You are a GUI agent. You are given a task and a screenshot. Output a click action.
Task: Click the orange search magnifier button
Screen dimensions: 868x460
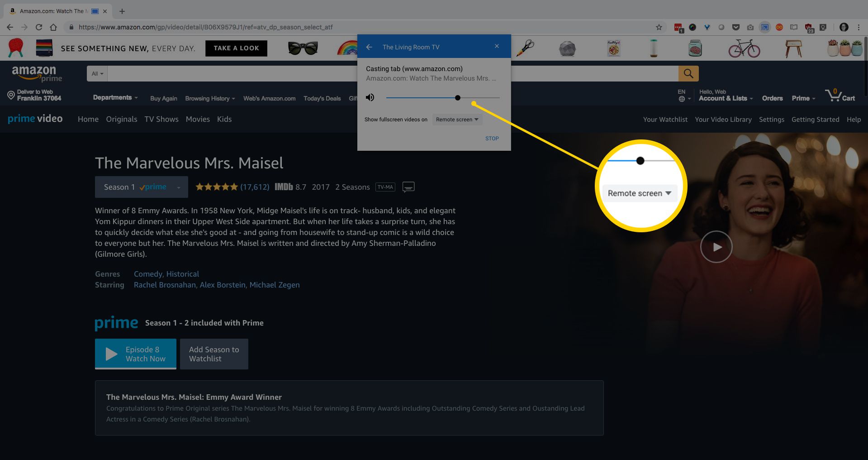click(688, 73)
